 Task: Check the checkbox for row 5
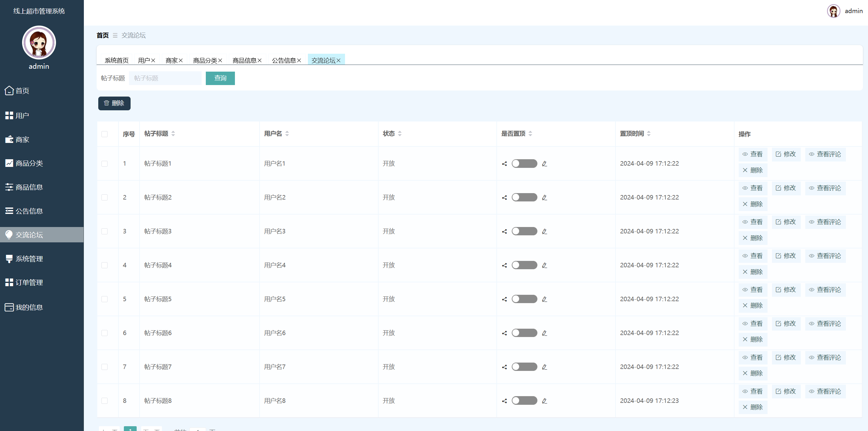[x=104, y=299]
